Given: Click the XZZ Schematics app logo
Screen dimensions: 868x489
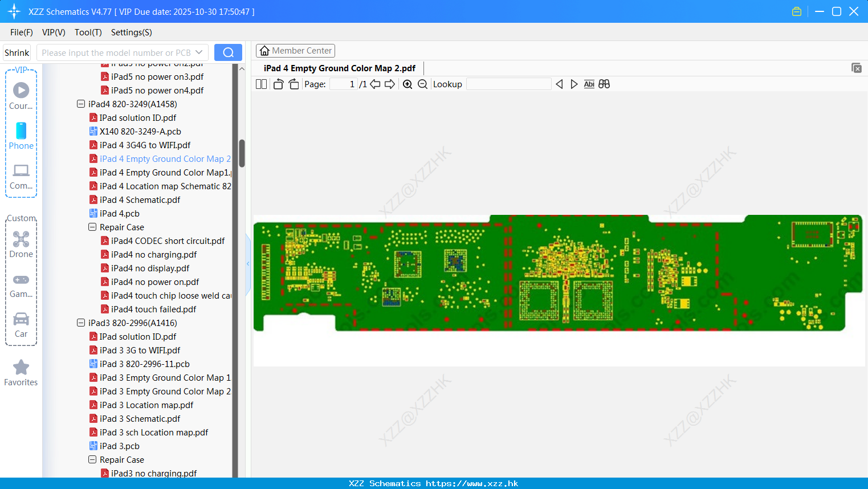Looking at the screenshot, I should tap(14, 11).
